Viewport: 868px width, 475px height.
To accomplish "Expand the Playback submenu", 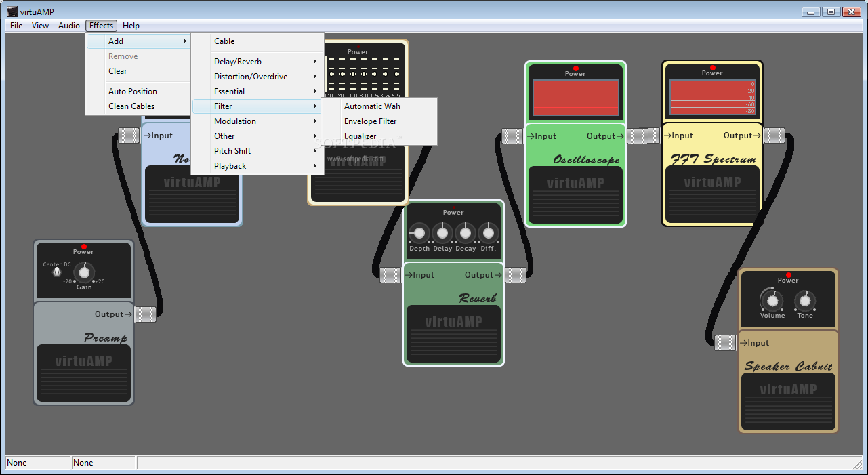I will tap(257, 166).
